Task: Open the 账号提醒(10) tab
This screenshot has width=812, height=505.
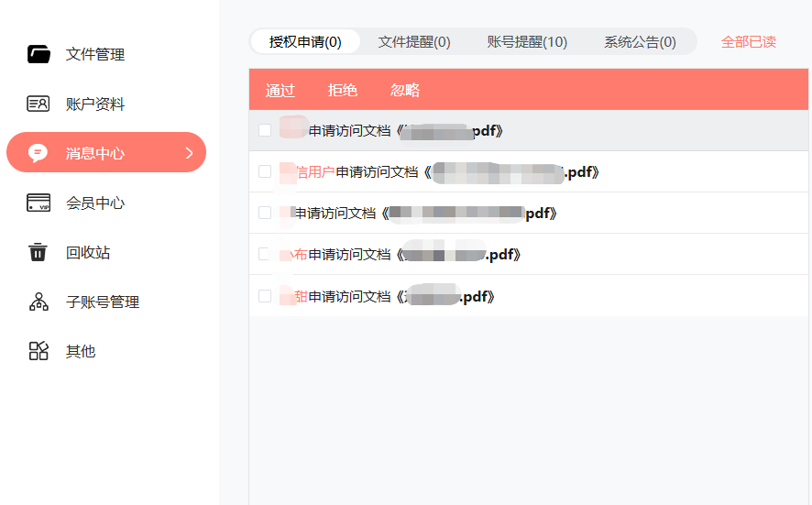Action: (527, 41)
